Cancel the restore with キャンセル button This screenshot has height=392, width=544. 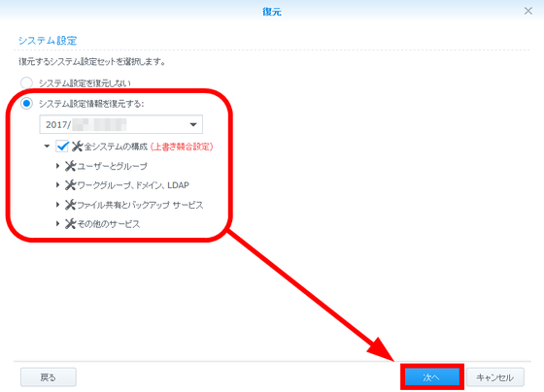[x=495, y=377]
